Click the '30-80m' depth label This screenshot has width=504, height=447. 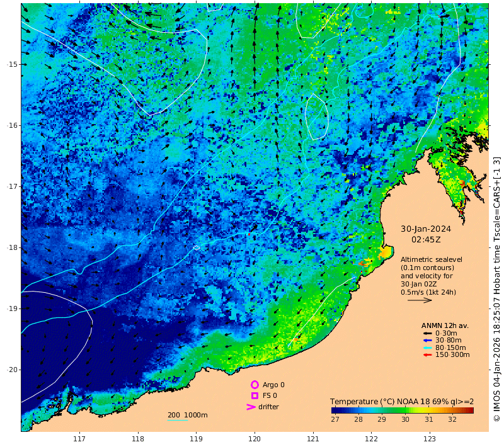(x=449, y=341)
